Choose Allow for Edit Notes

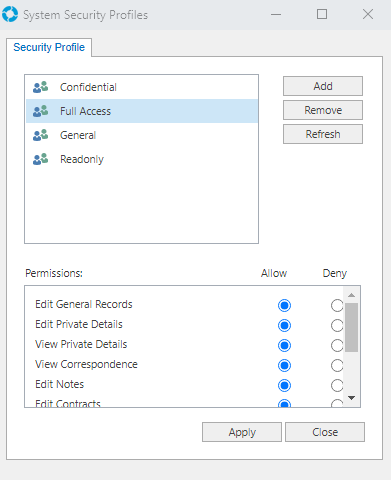(284, 385)
